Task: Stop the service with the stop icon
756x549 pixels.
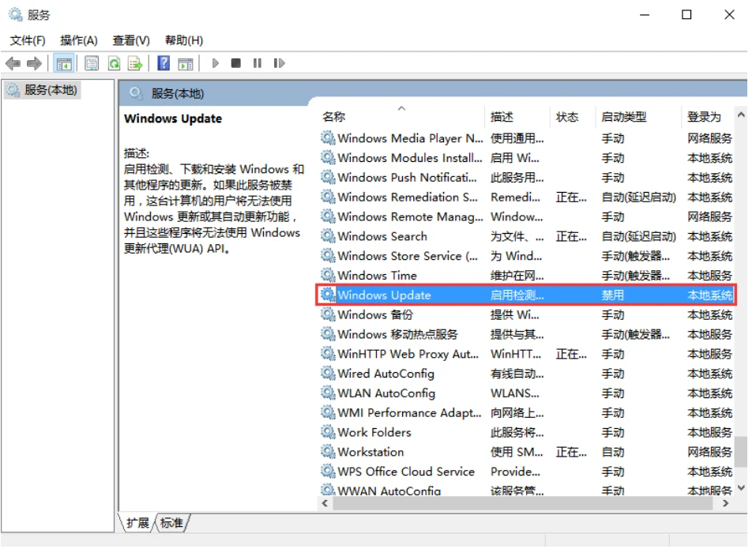Action: (x=235, y=63)
